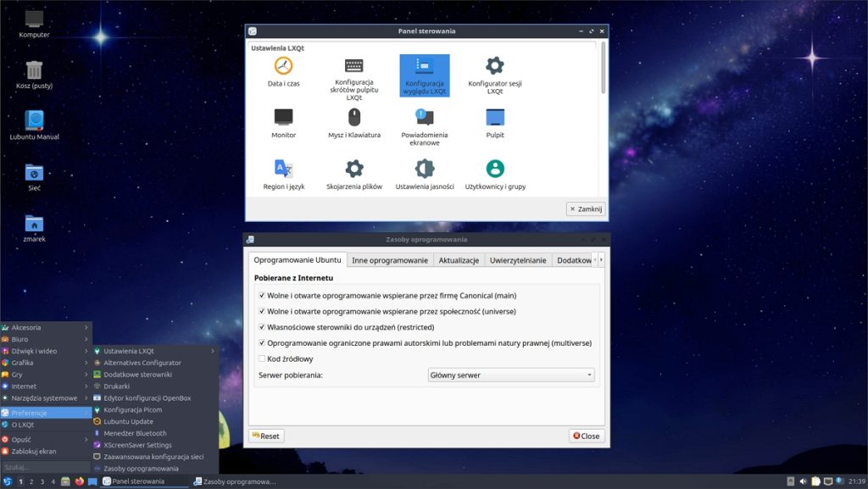Open Konfigurator sesji LXQt
Image resolution: width=868 pixels, height=489 pixels.
(494, 75)
